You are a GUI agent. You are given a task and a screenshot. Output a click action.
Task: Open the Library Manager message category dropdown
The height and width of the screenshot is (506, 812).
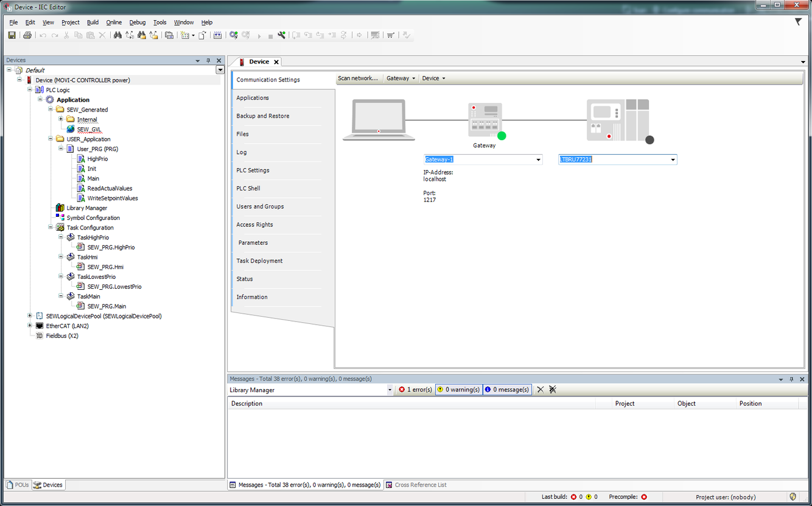pos(390,390)
